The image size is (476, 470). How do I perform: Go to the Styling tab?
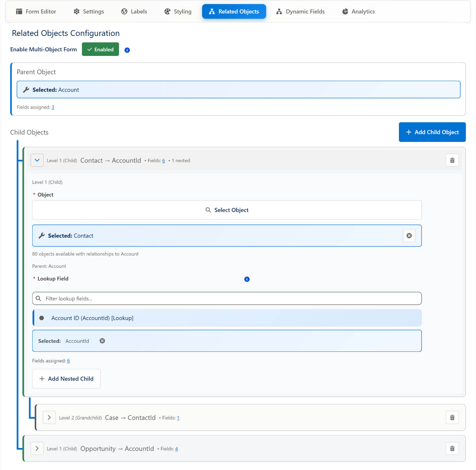point(178,11)
